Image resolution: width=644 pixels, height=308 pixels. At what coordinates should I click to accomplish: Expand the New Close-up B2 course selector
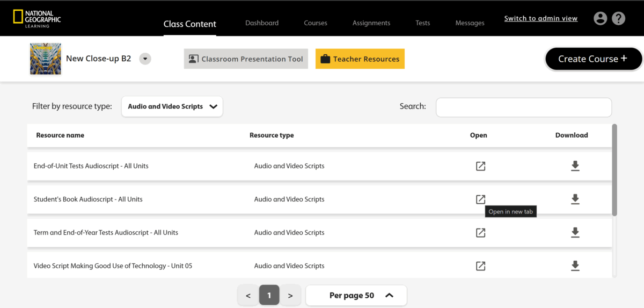coord(145,59)
